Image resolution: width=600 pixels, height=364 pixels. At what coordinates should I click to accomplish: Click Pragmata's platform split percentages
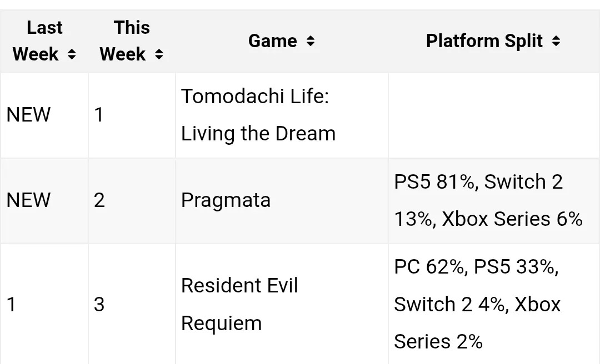(x=488, y=200)
